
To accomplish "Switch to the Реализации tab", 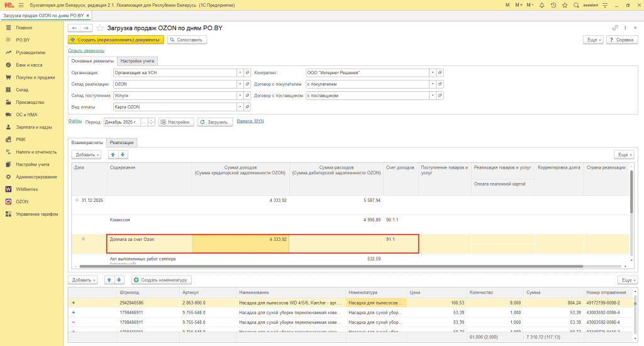I will point(121,143).
